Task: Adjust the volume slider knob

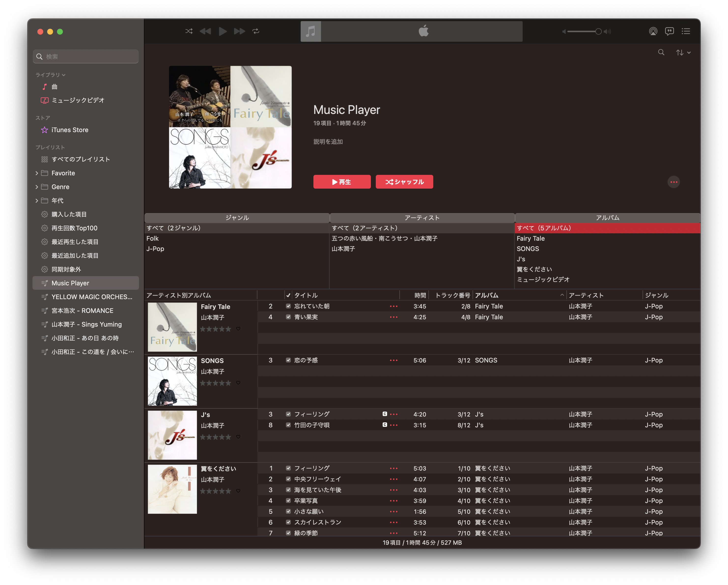Action: pyautogui.click(x=598, y=31)
